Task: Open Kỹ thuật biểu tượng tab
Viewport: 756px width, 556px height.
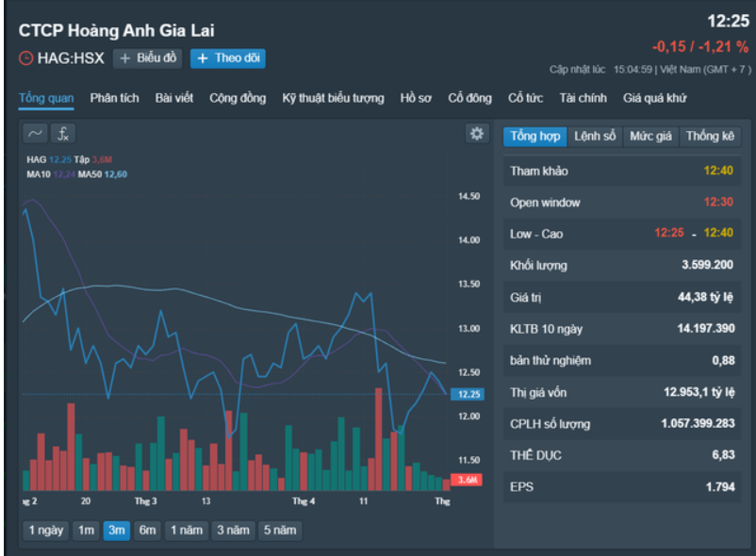Action: [333, 98]
